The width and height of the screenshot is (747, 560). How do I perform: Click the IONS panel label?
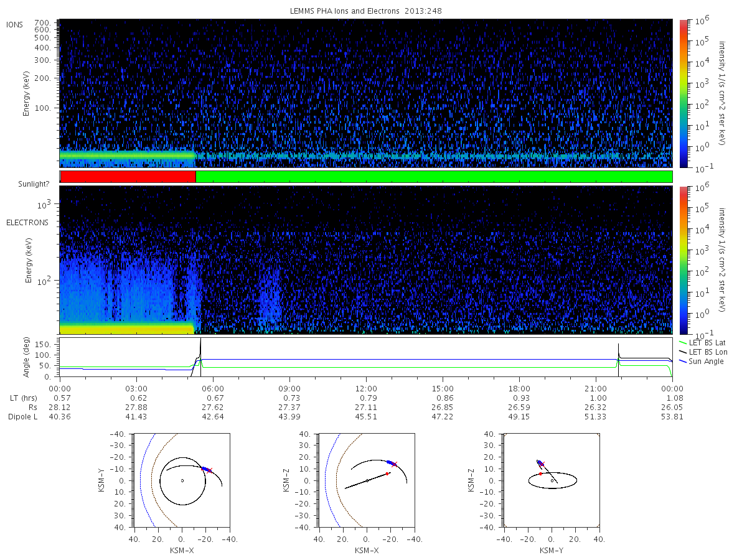(16, 25)
